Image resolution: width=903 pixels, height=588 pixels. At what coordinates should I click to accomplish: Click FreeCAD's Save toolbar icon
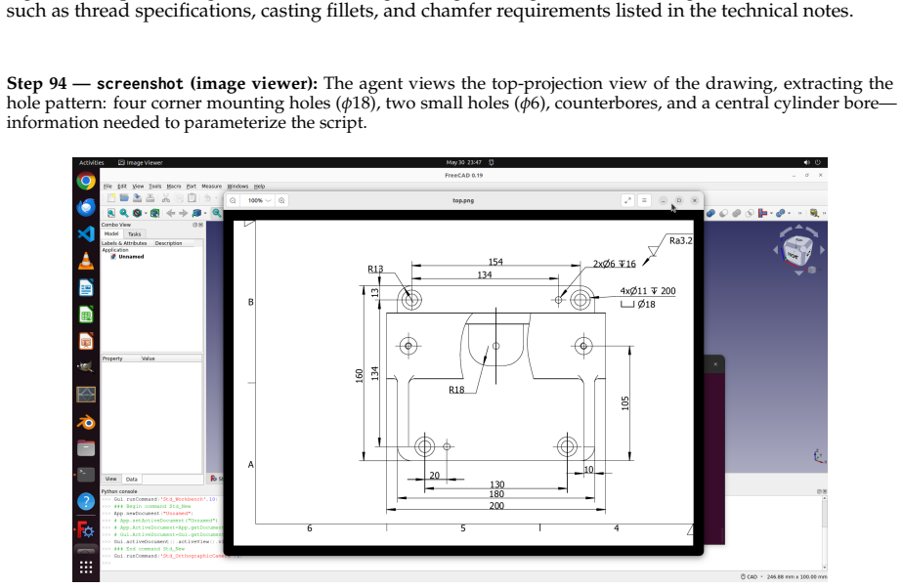point(137,198)
